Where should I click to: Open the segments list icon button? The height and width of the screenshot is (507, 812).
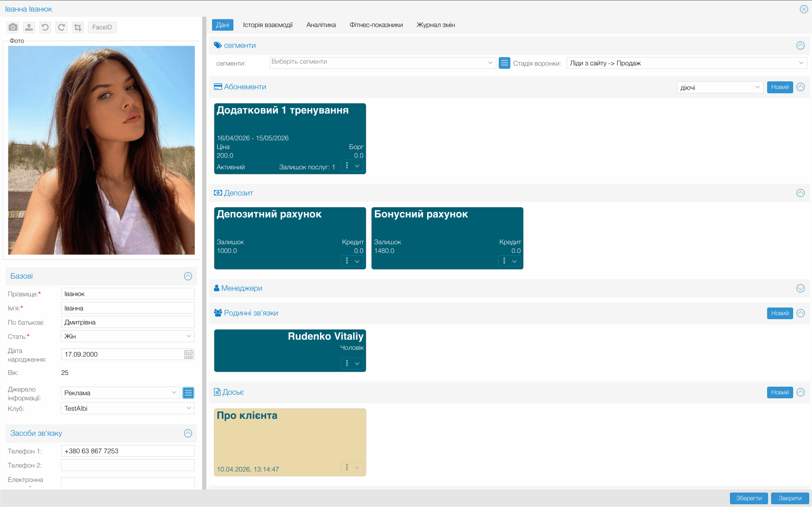tap(504, 63)
